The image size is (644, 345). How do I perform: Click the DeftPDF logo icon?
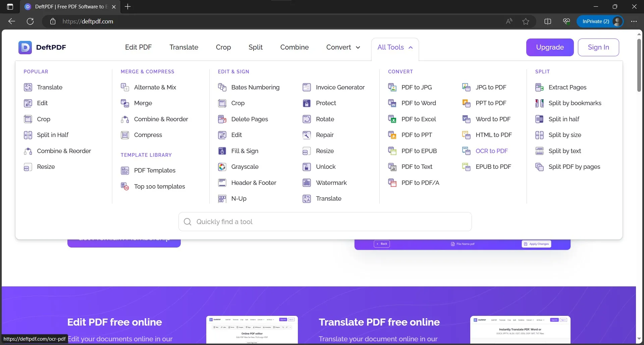(25, 48)
